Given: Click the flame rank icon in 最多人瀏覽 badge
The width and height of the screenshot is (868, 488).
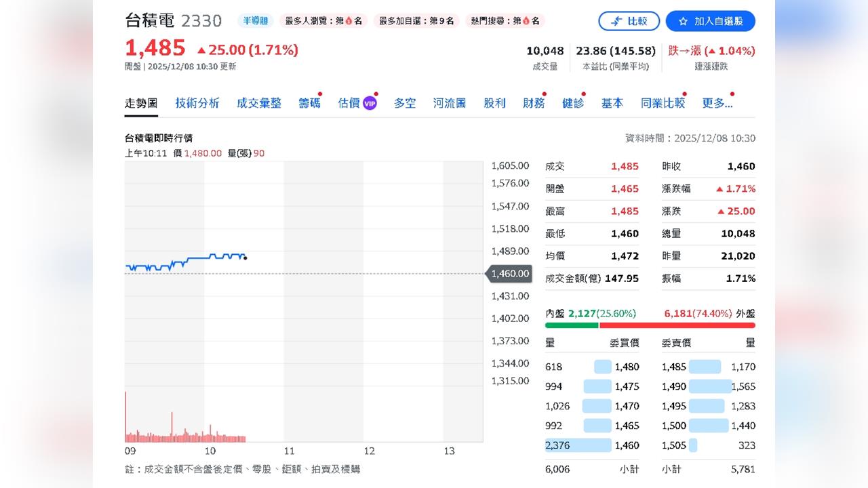Looking at the screenshot, I should (347, 21).
